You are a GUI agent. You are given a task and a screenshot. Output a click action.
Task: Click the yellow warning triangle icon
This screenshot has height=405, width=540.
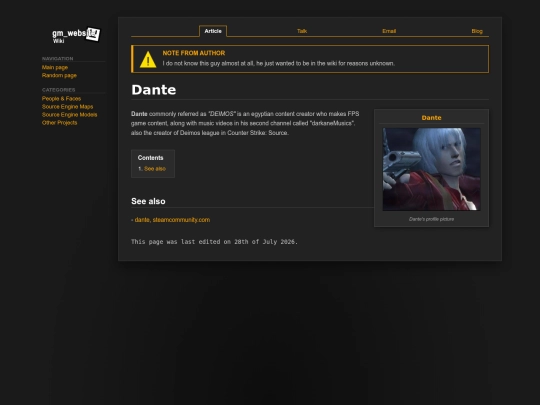coord(148,60)
